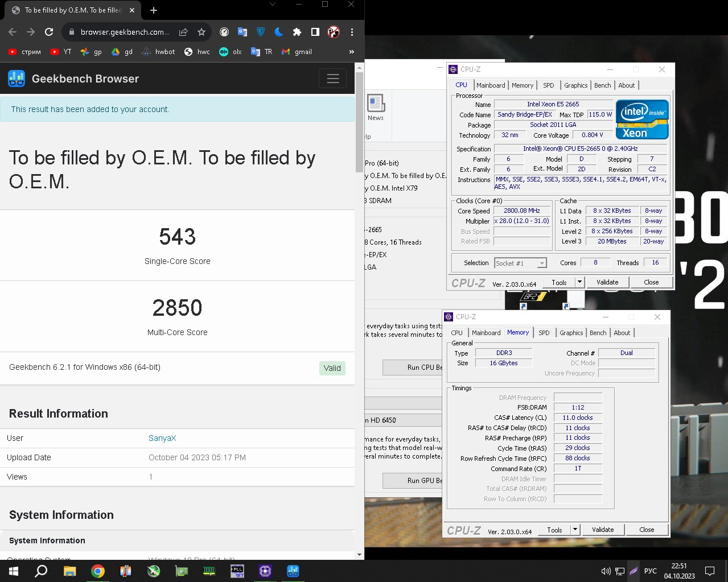Image resolution: width=728 pixels, height=582 pixels.
Task: Click Run CPU Benchmark button in Geekbench
Action: coord(413,368)
